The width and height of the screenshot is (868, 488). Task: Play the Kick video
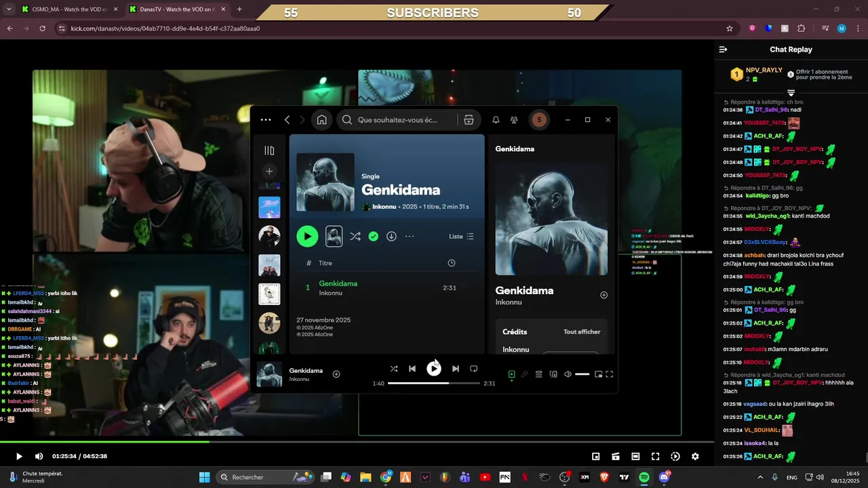19,456
